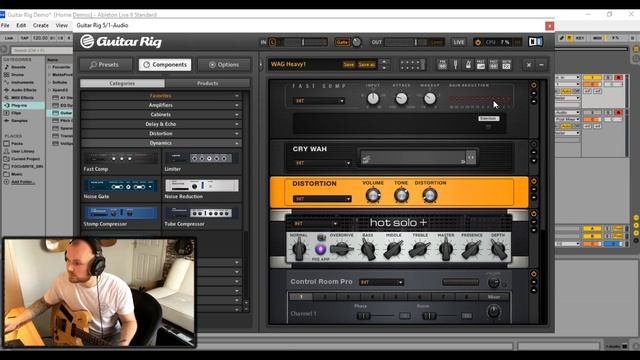Viewport: 640px width, 360px height.
Task: Select Plug-ins in Ableton browser categories
Action: [19, 105]
